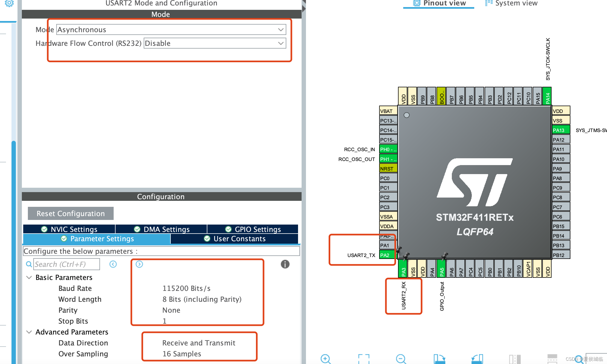Screen dimensions: 607x364
Task: Collapse the Basic Parameters section
Action: click(x=29, y=278)
